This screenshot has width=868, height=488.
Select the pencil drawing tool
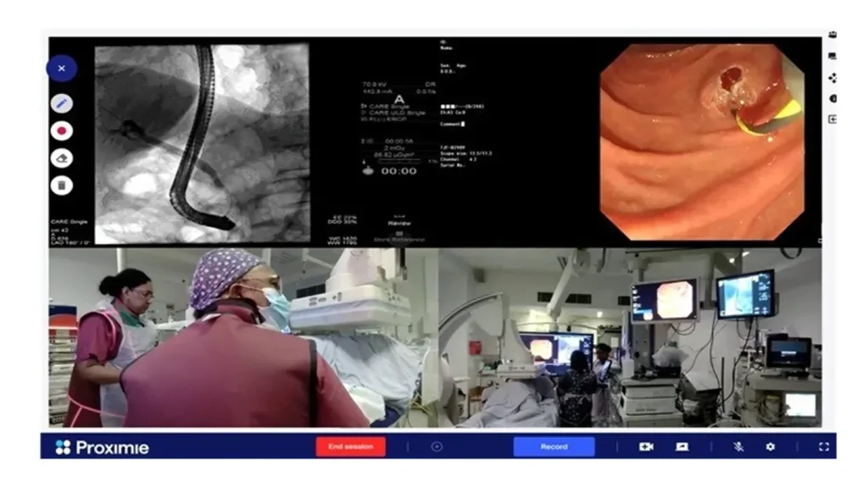(x=61, y=103)
